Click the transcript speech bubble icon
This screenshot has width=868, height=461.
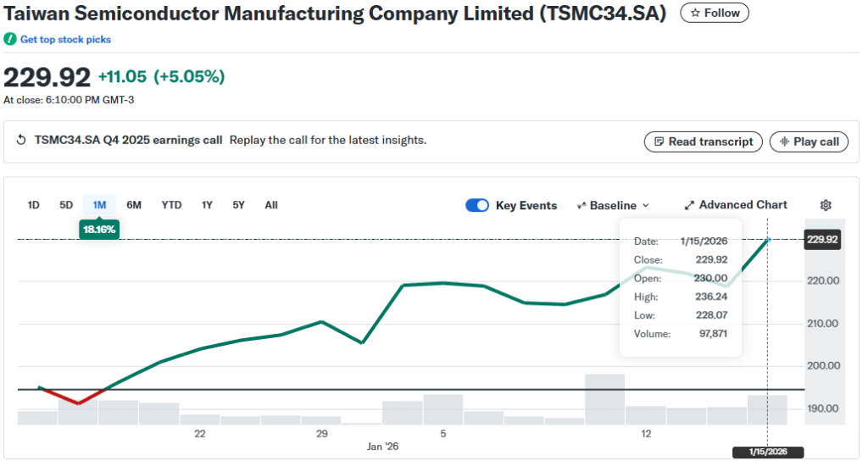[x=659, y=142]
